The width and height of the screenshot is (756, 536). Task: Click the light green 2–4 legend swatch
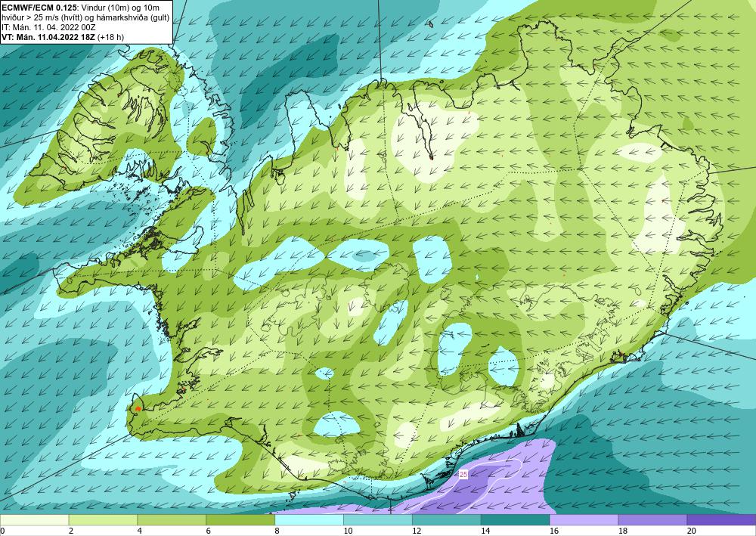103,519
